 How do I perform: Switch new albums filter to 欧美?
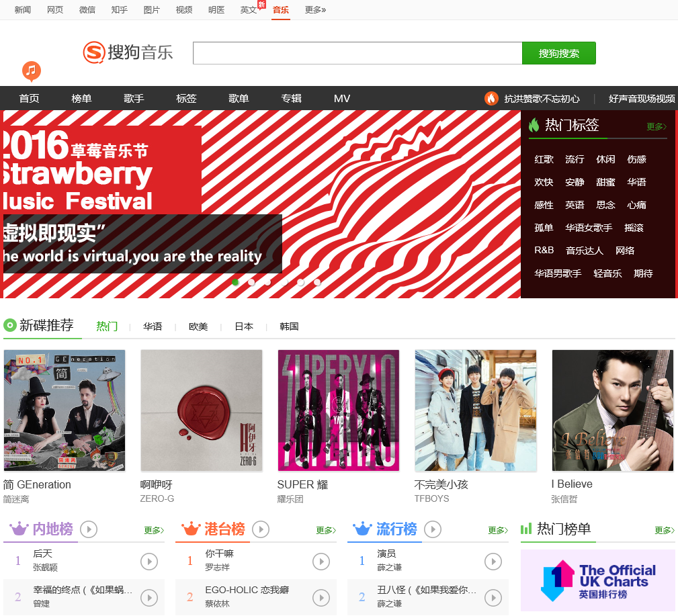198,326
